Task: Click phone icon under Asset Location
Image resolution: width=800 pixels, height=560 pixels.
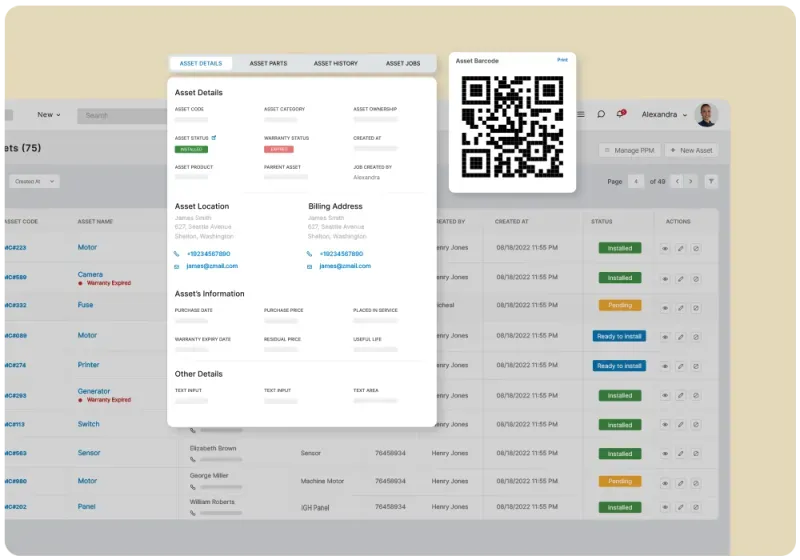Action: [177, 253]
